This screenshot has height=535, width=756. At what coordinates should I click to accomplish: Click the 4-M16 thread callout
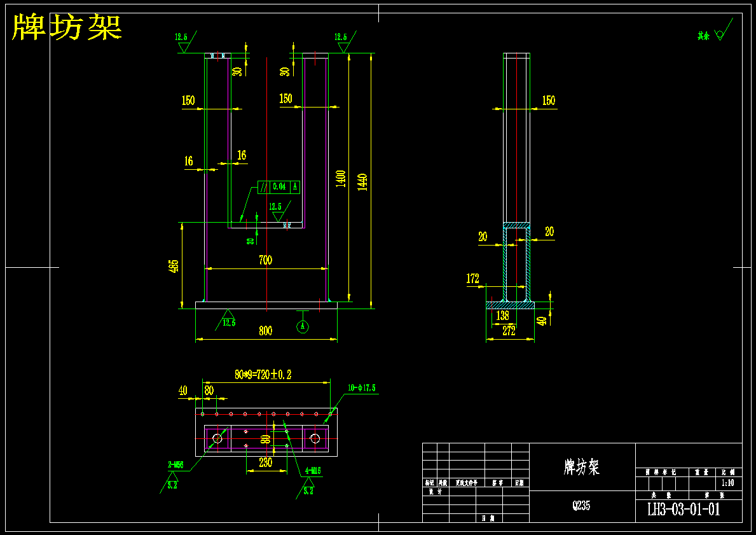click(313, 471)
